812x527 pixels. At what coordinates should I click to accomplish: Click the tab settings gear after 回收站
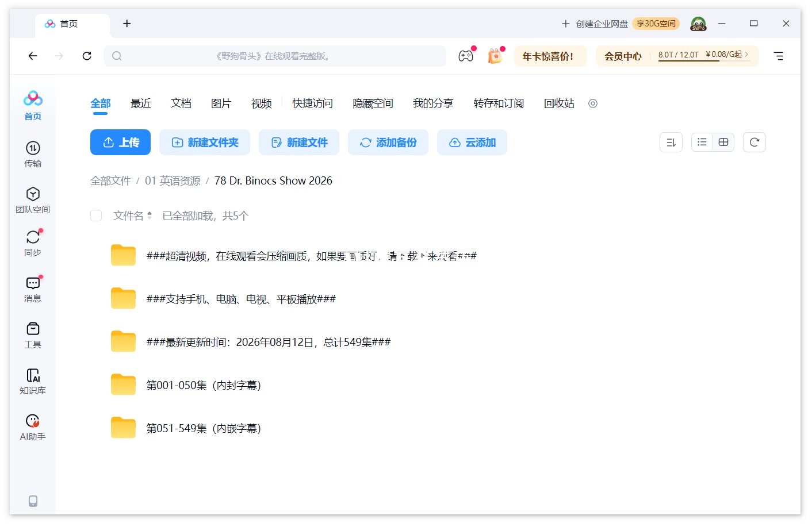tap(593, 103)
